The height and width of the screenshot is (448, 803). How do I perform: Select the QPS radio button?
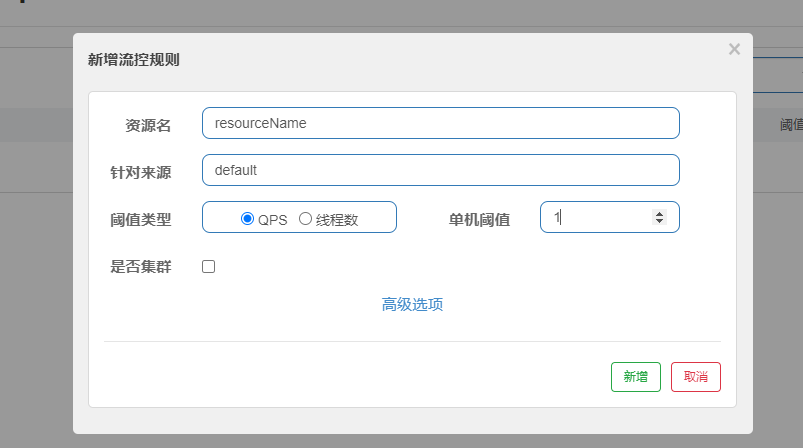coord(248,219)
